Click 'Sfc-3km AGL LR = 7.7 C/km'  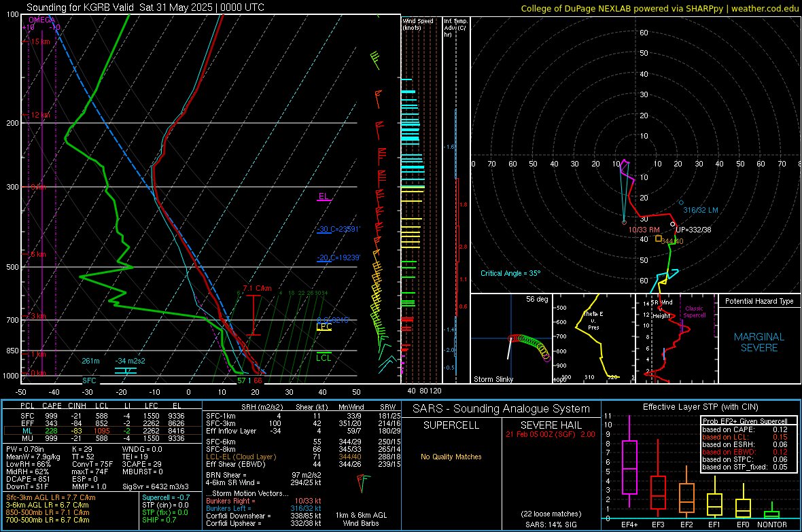coord(51,497)
